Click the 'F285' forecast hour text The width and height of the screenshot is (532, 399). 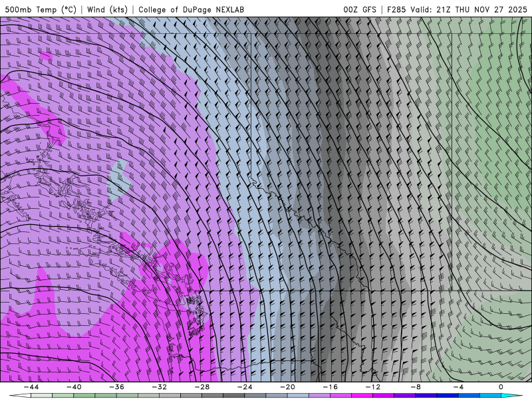[396, 9]
